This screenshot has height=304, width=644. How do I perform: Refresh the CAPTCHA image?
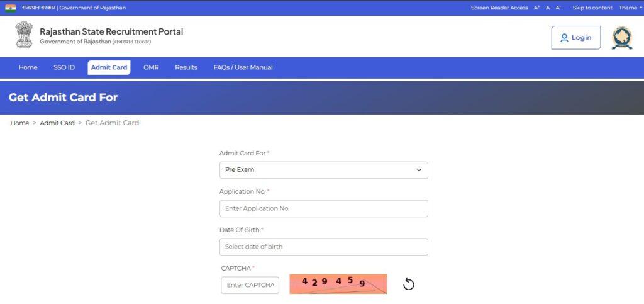[408, 284]
